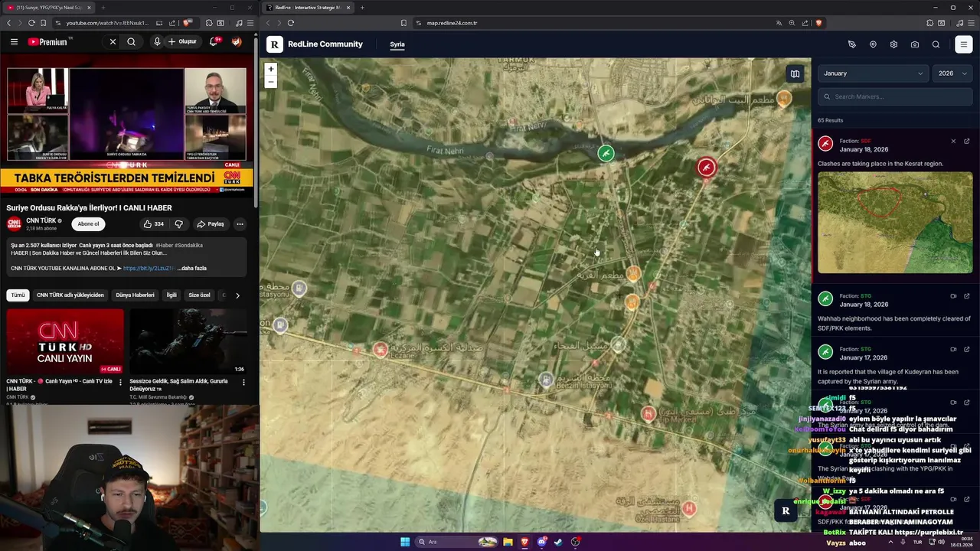Viewport: 980px width, 551px height.
Task: Open YouTube notifications bell
Action: [x=214, y=42]
